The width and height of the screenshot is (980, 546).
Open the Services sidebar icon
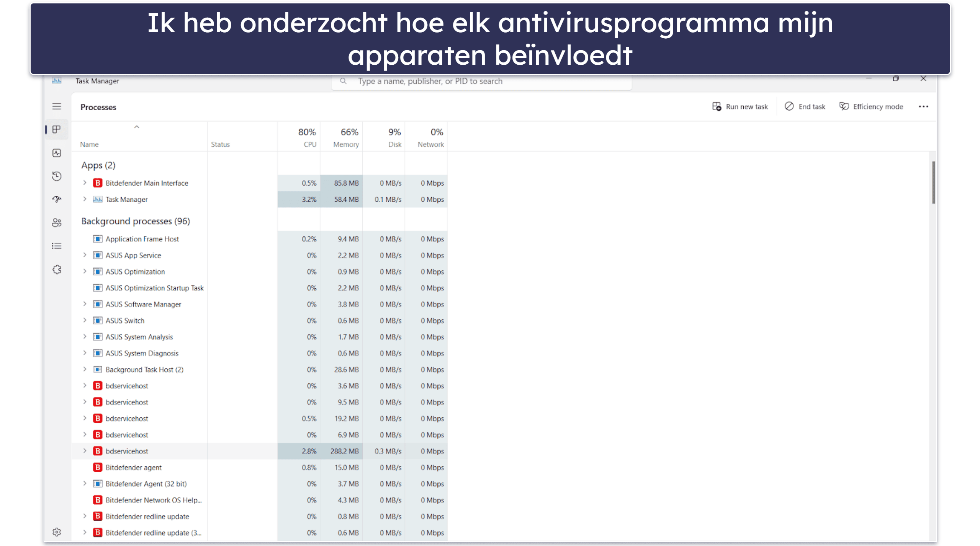point(57,270)
